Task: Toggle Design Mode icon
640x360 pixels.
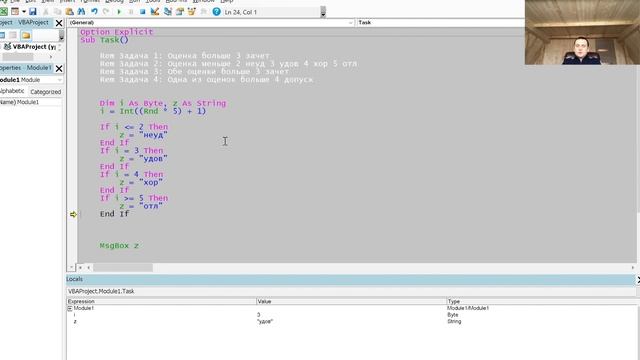Action: [x=155, y=12]
